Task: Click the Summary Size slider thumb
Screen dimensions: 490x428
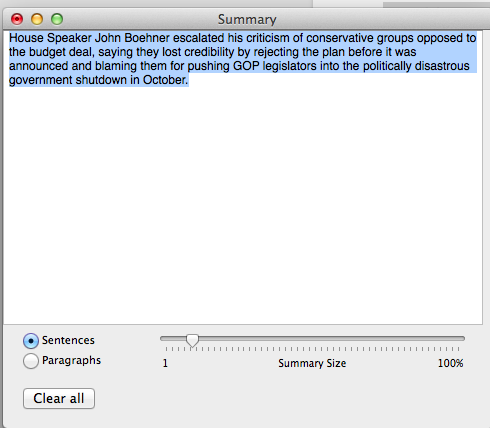Action: click(192, 340)
